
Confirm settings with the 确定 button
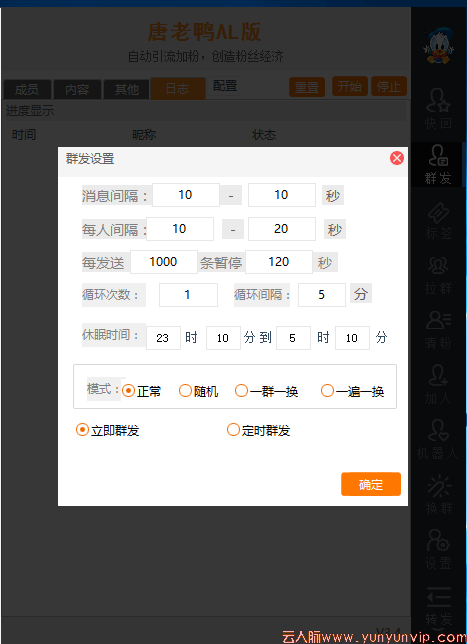pyautogui.click(x=371, y=484)
